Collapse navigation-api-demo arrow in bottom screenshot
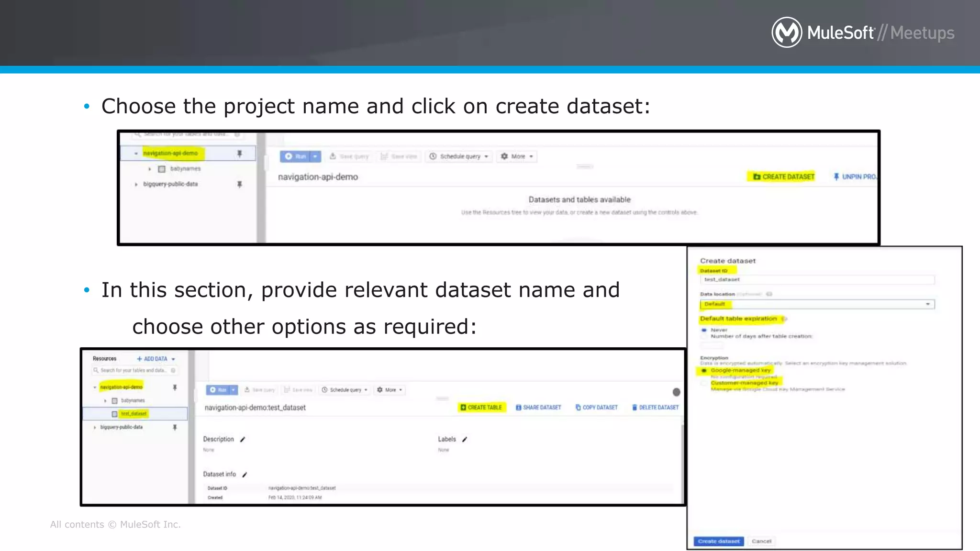This screenshot has width=980, height=551. click(x=95, y=387)
